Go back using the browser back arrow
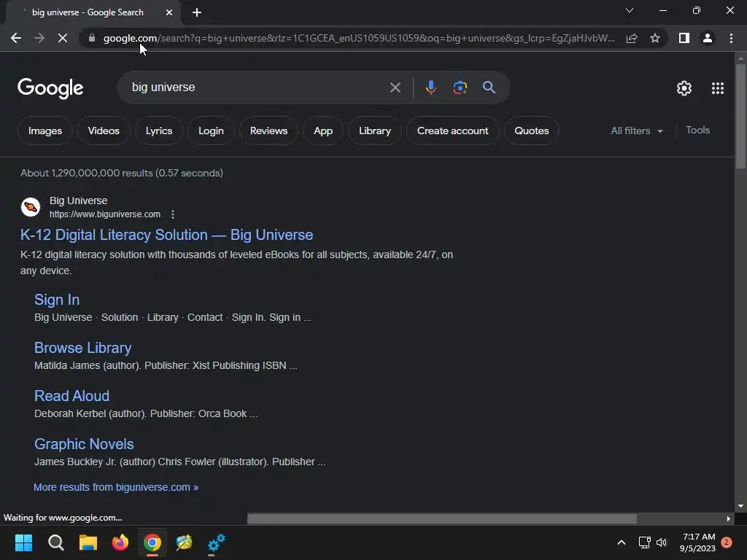747x560 pixels. click(16, 38)
